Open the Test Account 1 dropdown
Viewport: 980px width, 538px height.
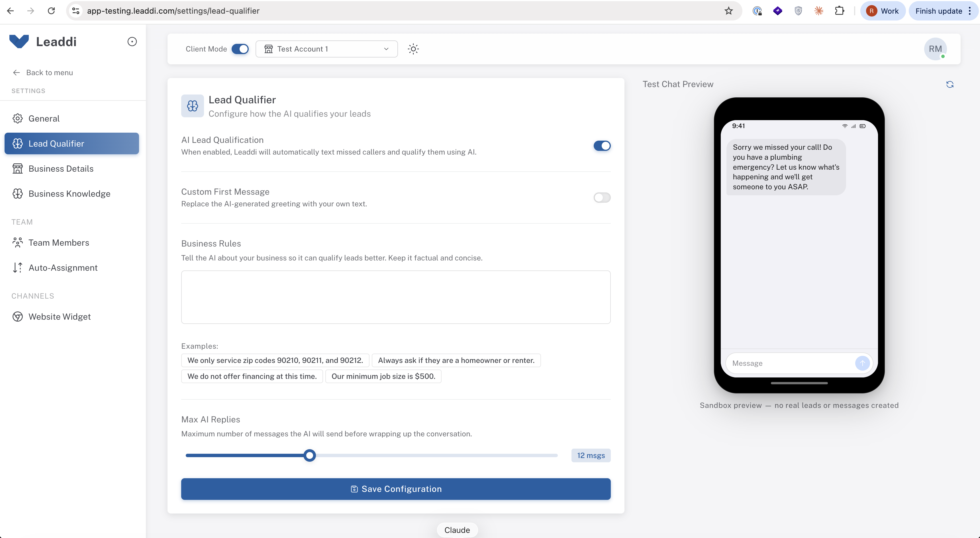(326, 49)
